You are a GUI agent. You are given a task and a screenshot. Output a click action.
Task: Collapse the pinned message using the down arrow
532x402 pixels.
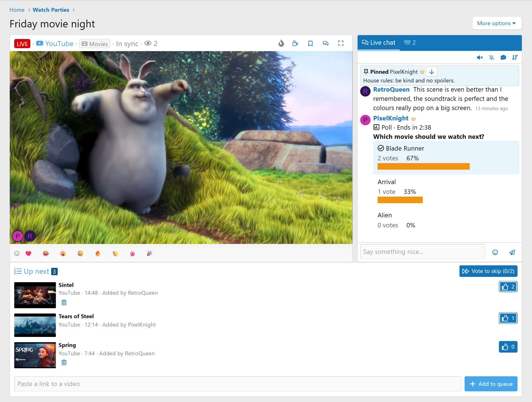point(432,72)
